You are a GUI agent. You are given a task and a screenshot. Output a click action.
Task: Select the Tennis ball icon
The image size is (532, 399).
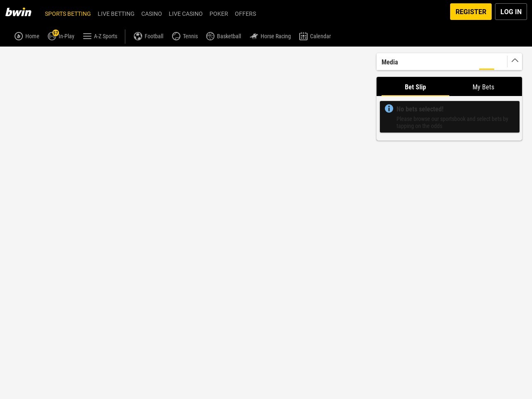176,36
